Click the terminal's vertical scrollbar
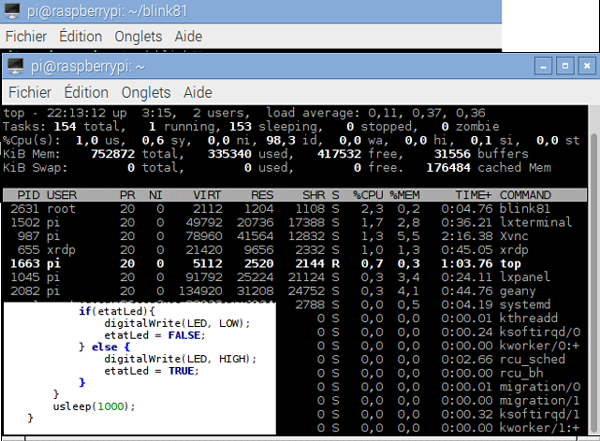This screenshot has height=441, width=600. 594,283
